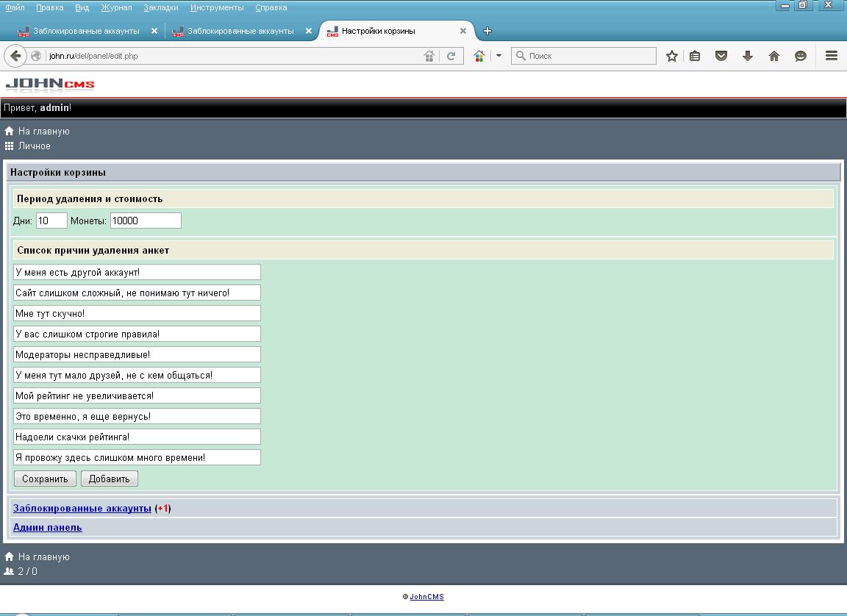Click the Pocket icon in toolbar

tap(721, 56)
